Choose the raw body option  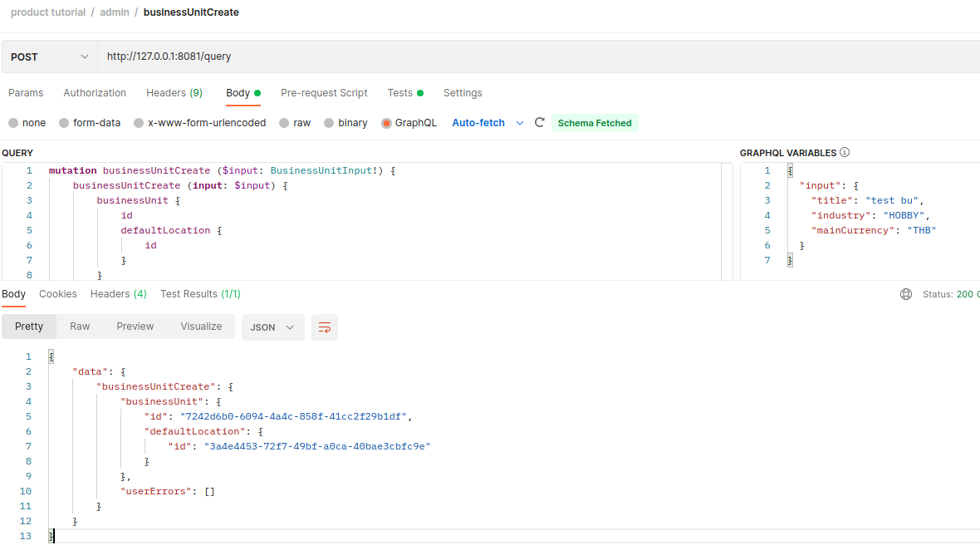click(x=284, y=123)
